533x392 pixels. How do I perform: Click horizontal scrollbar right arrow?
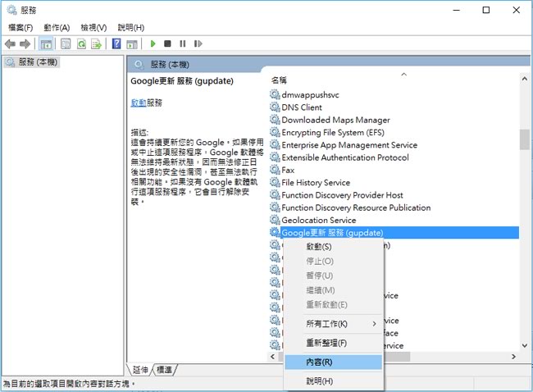tap(513, 356)
